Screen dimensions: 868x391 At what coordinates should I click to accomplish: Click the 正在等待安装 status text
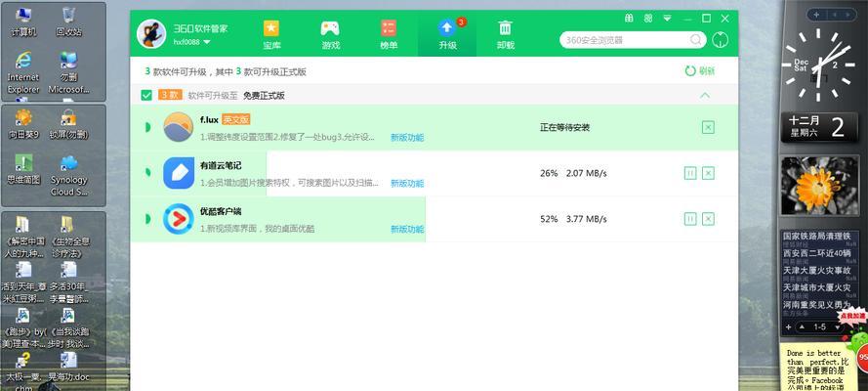pyautogui.click(x=565, y=127)
